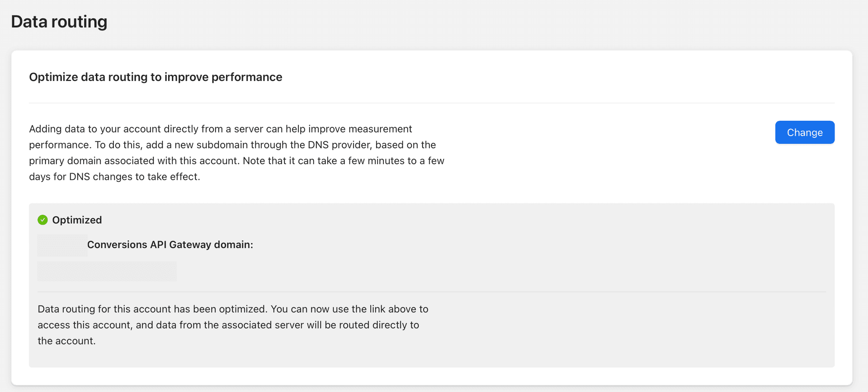868x392 pixels.
Task: Select the DNS provider instructions paragraph
Action: pos(236,152)
